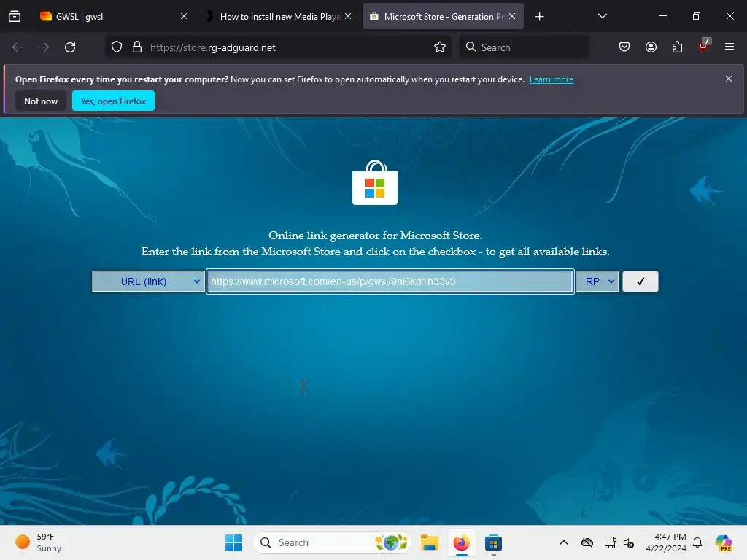Open Save to Pocket icon
The width and height of the screenshot is (747, 560).
click(624, 47)
